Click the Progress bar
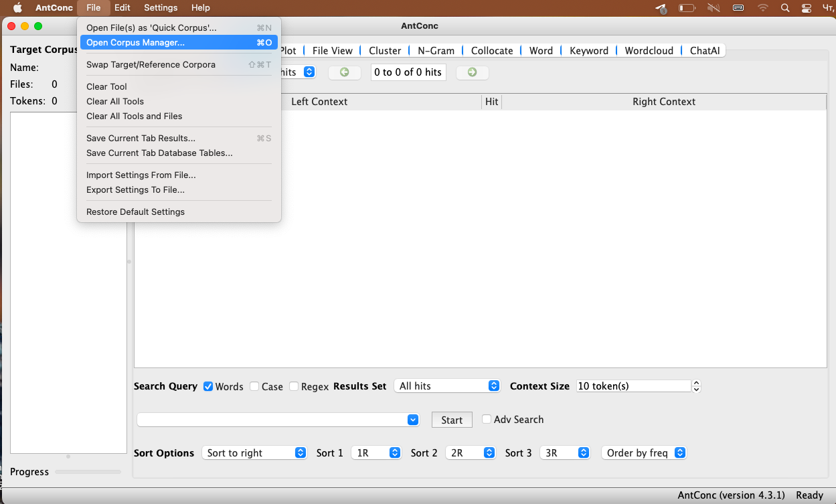This screenshot has height=504, width=836. coord(88,472)
